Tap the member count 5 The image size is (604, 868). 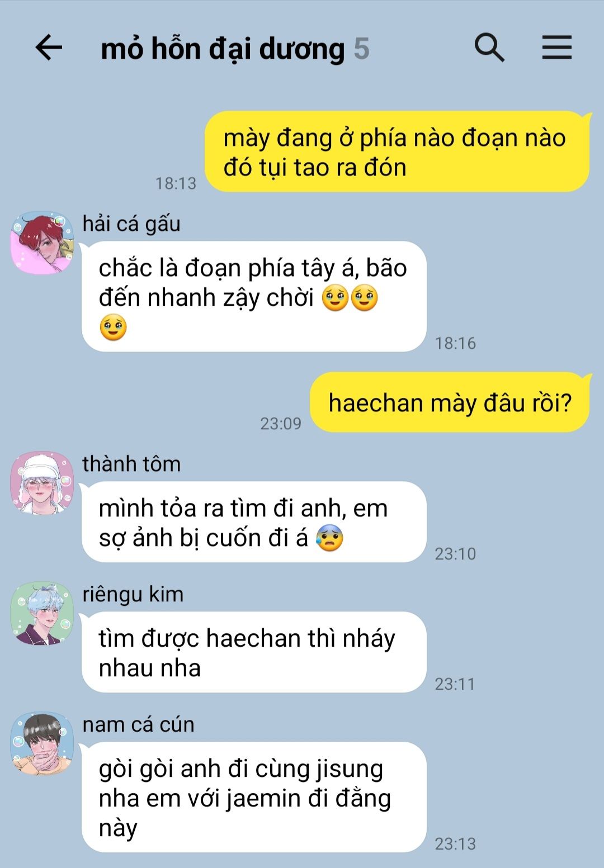[x=361, y=49]
